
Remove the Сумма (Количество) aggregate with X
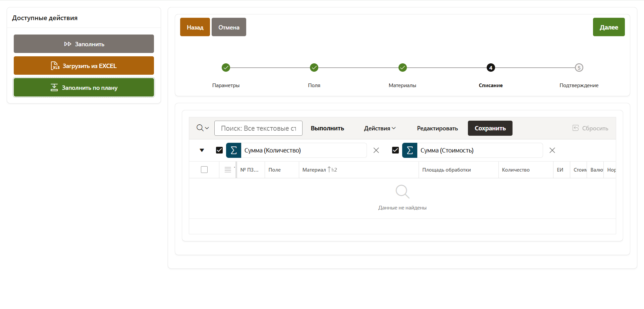pos(376,150)
